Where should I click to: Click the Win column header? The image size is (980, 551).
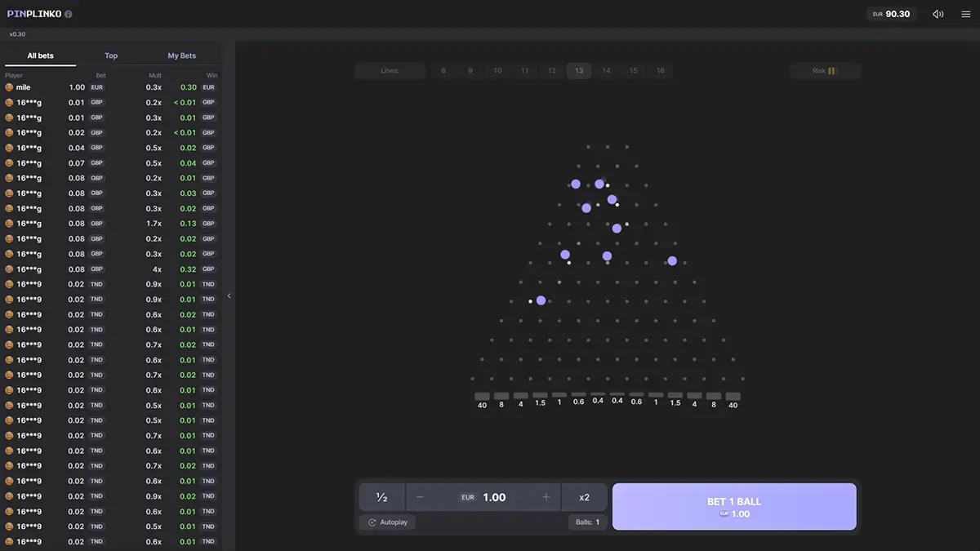point(212,75)
